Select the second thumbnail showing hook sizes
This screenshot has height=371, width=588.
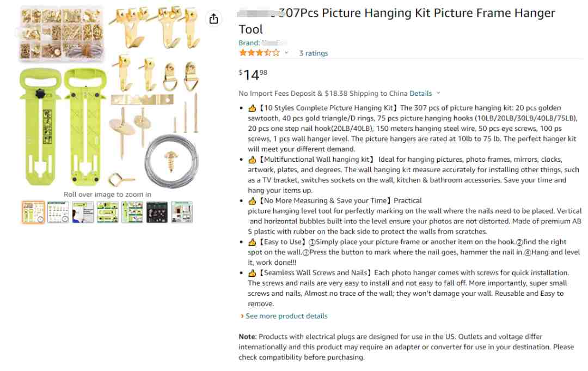point(58,212)
